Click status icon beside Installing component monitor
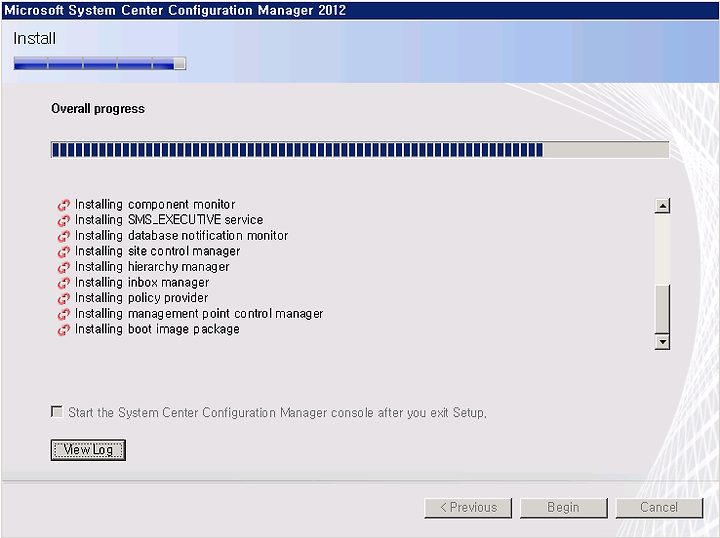The width and height of the screenshot is (720, 538). tap(63, 205)
